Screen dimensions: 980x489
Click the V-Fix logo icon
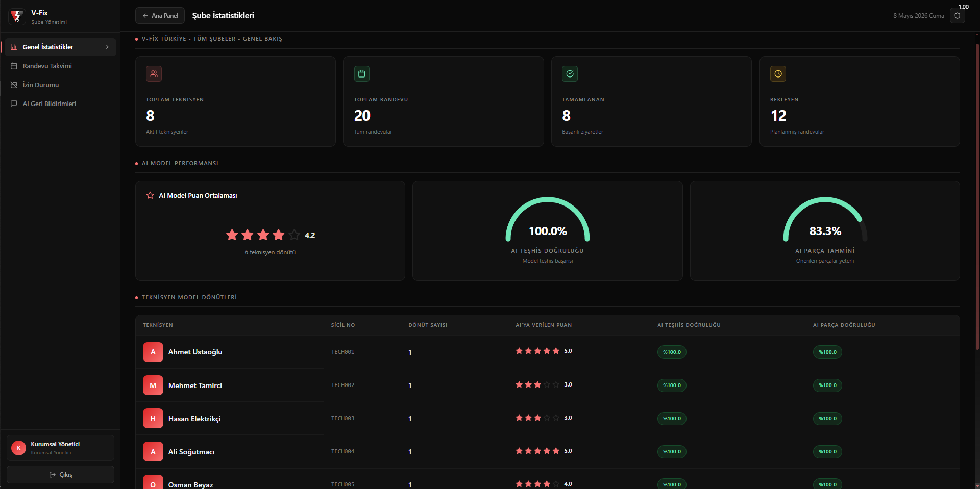17,17
